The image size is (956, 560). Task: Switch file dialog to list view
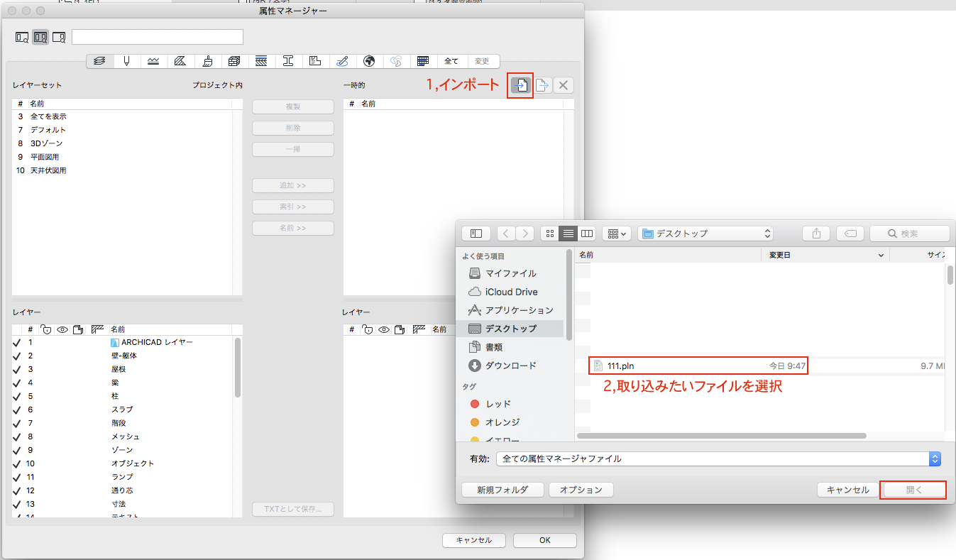coord(568,234)
